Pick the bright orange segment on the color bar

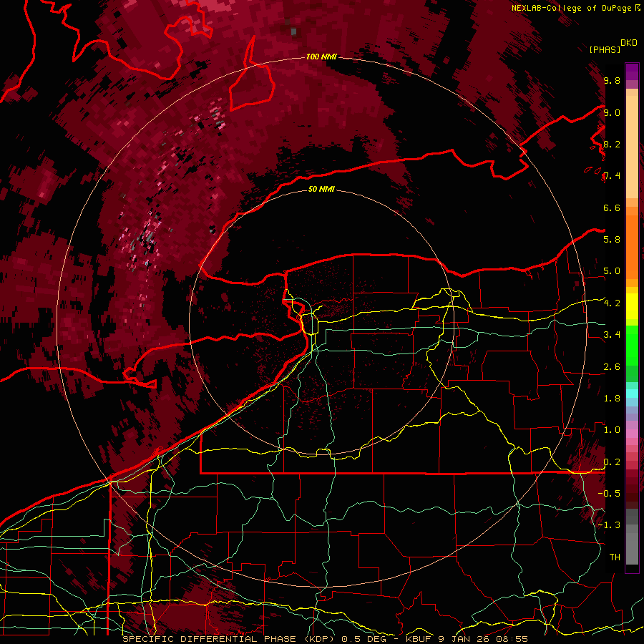[x=632, y=246]
